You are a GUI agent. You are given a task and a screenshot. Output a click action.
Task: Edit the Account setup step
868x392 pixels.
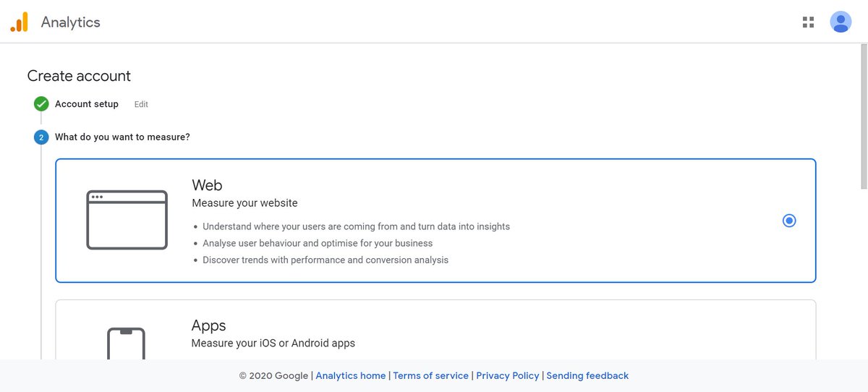141,104
